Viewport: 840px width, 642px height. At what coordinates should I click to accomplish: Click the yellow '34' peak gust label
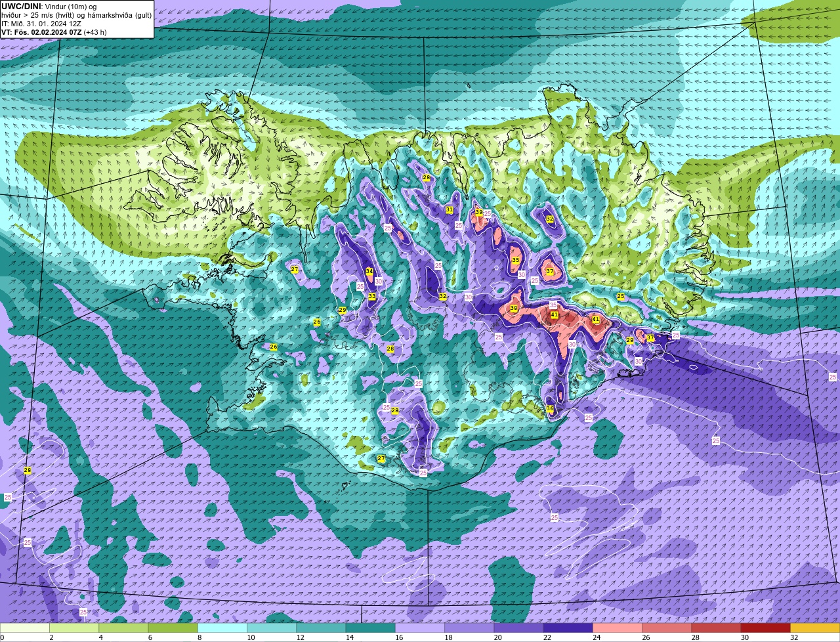[369, 272]
